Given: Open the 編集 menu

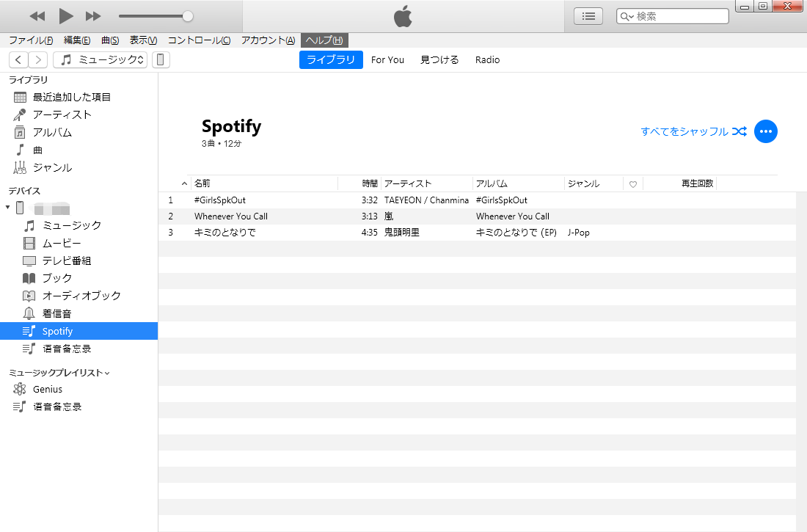Looking at the screenshot, I should pos(77,40).
